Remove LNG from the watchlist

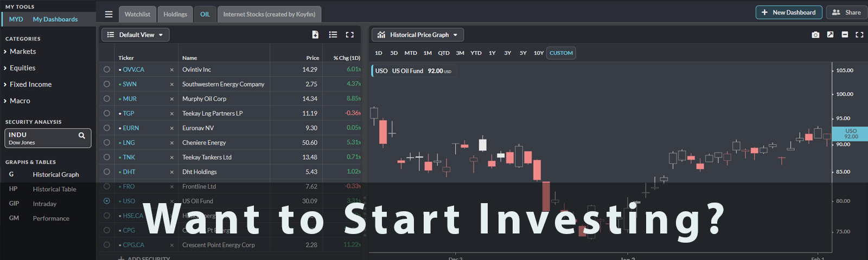tap(172, 142)
